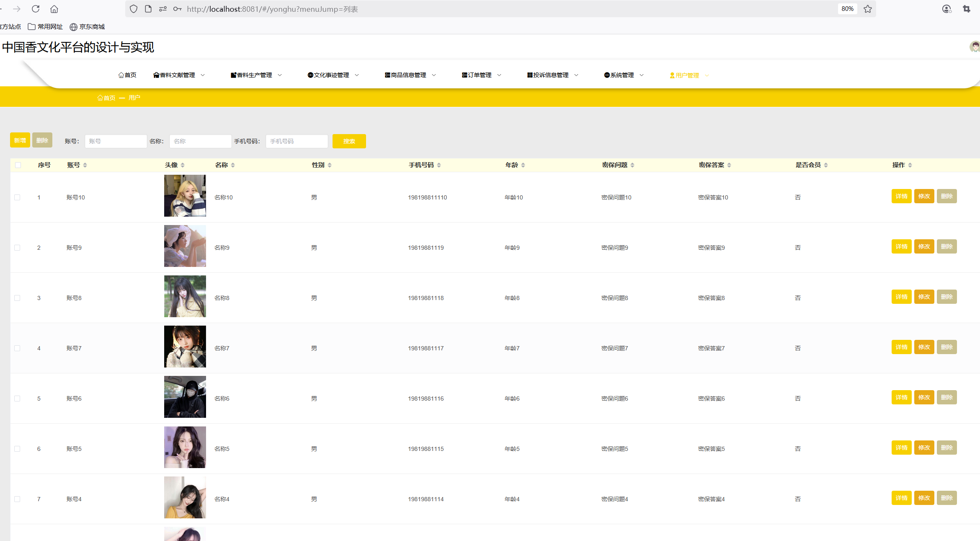The width and height of the screenshot is (980, 541).
Task: Click the 新增 add button
Action: (20, 140)
